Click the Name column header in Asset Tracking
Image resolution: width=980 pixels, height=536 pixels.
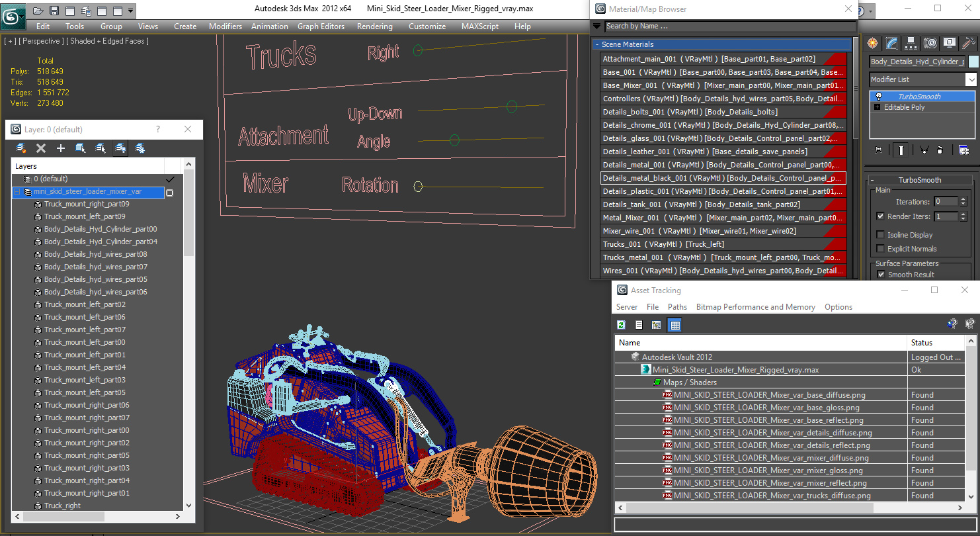pyautogui.click(x=760, y=343)
